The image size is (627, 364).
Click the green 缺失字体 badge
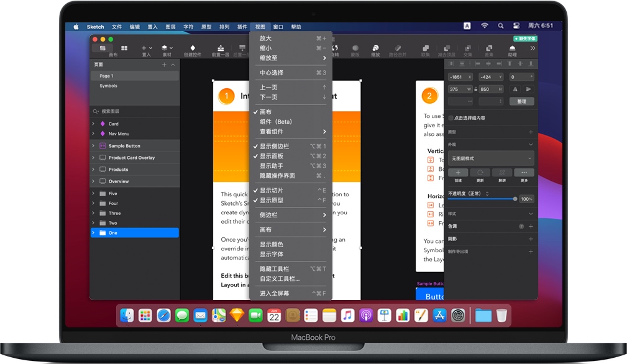click(x=525, y=39)
